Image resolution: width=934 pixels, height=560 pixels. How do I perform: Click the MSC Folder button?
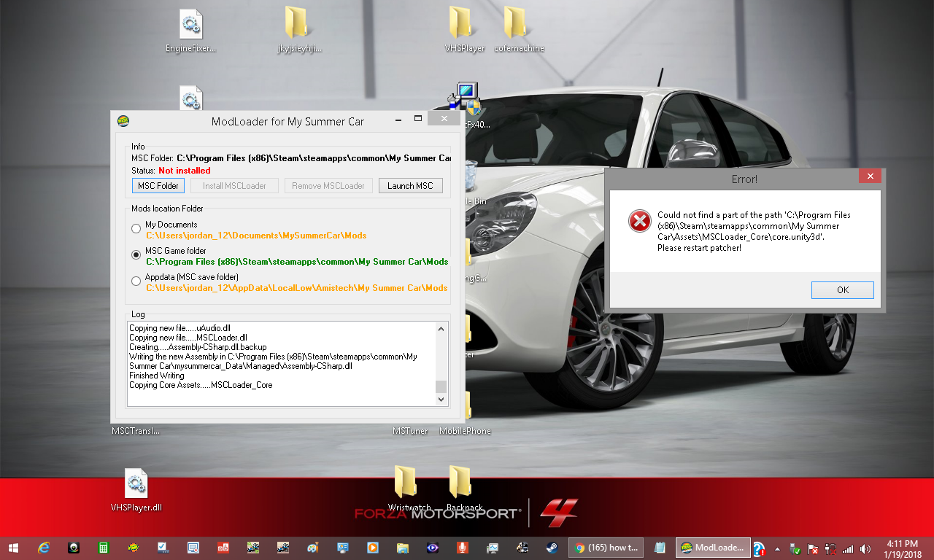tap(158, 186)
